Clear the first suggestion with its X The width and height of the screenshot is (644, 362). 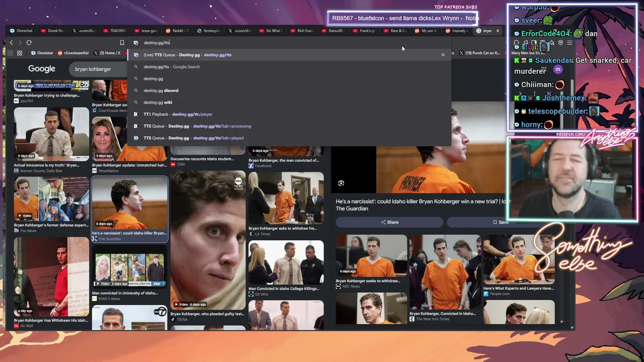pos(443,55)
